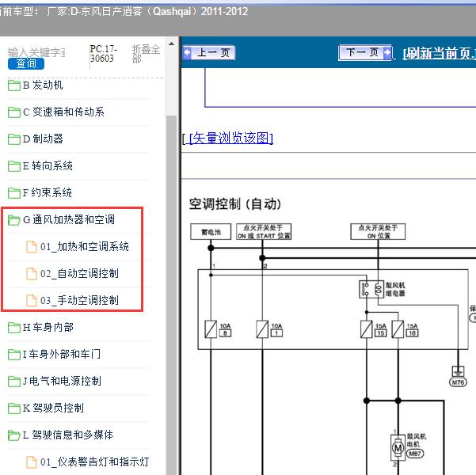Click folder icon beside C 变速箱和传动系
The image size is (476, 475).
(14, 112)
